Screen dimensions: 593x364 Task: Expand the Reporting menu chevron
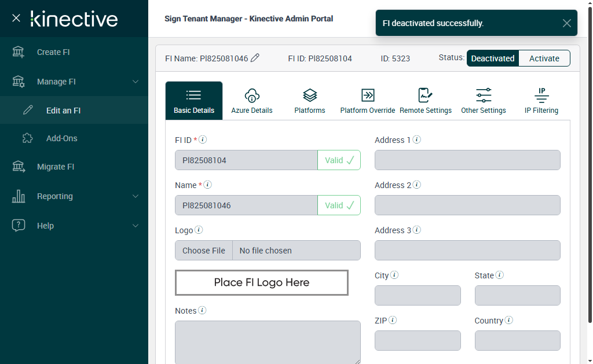click(136, 196)
